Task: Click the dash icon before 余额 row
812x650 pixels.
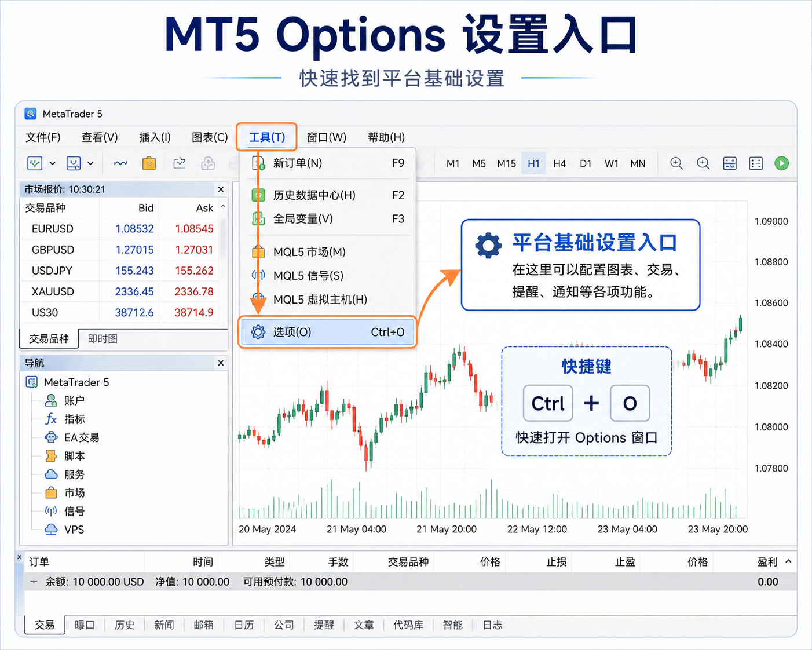Action: tap(34, 582)
